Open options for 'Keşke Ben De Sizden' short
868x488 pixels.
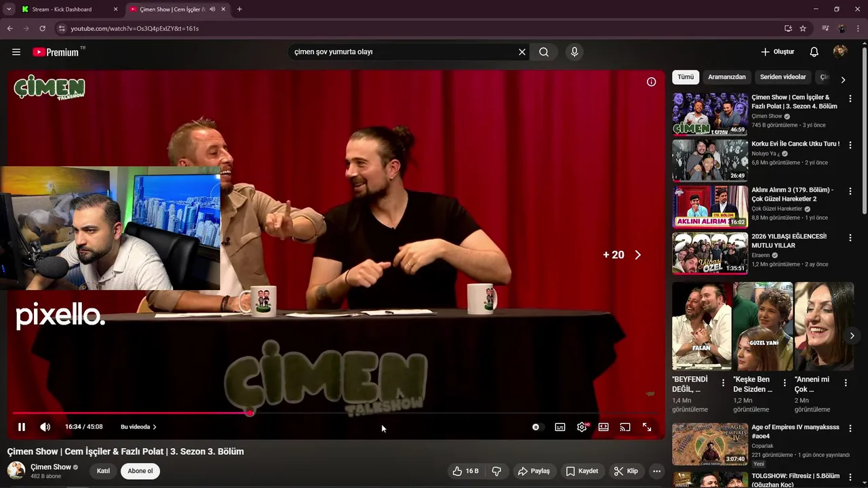(x=785, y=383)
